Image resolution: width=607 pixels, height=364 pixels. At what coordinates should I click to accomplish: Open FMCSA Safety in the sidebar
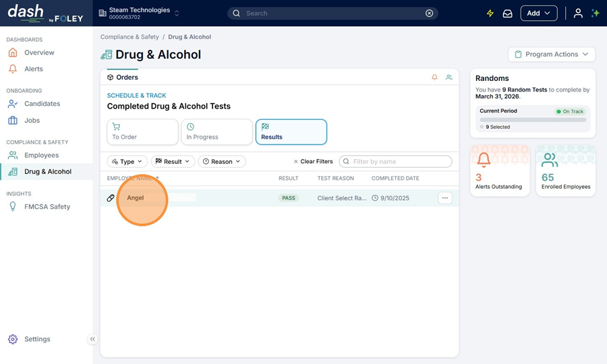point(47,207)
